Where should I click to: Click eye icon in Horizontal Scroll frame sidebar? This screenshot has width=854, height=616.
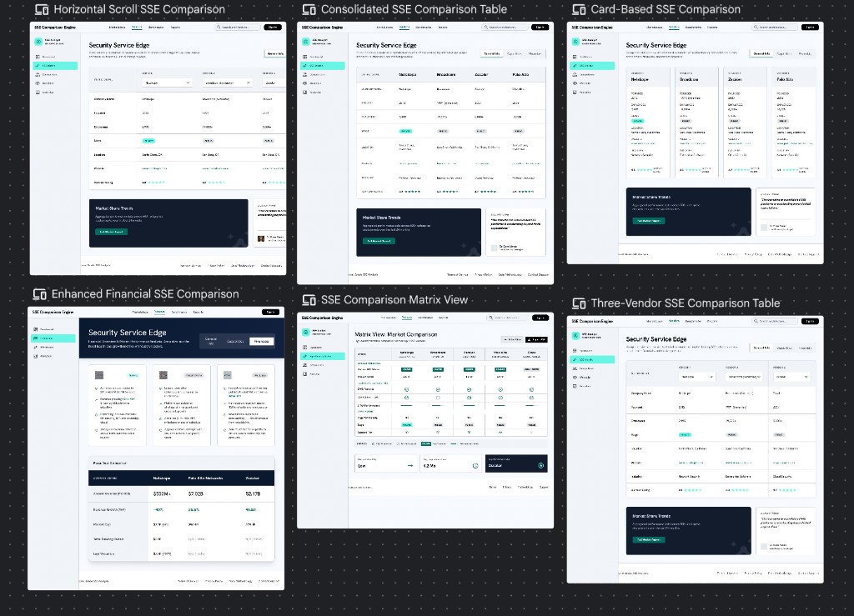pos(38,83)
